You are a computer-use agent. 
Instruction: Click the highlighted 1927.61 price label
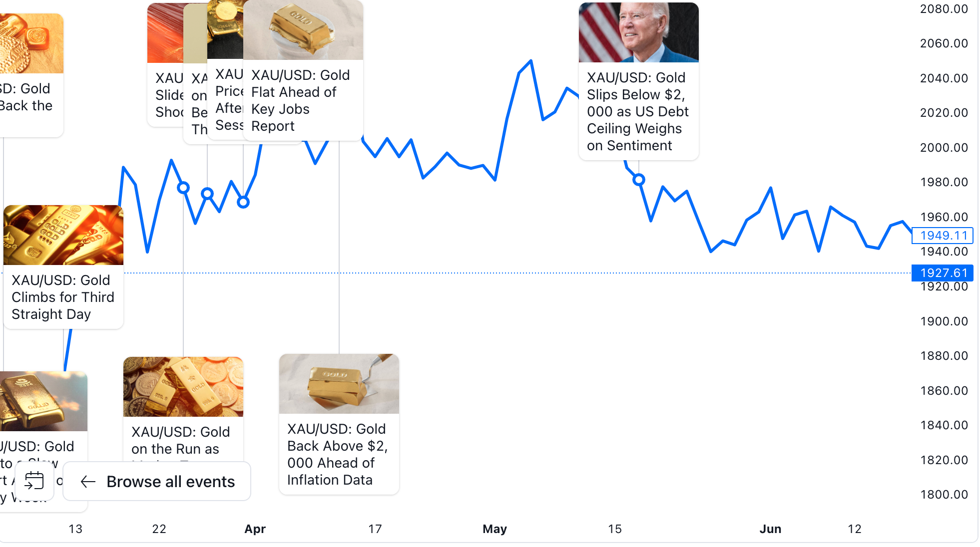[x=942, y=273]
